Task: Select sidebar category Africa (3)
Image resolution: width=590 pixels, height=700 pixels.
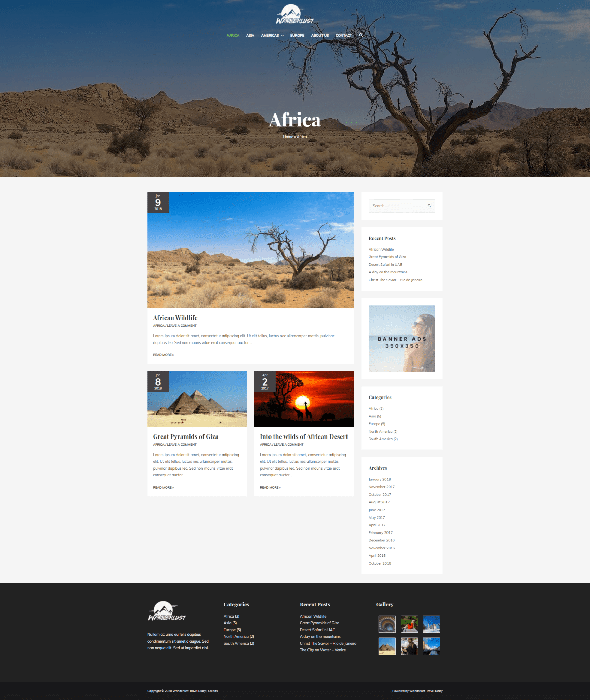Action: point(376,408)
